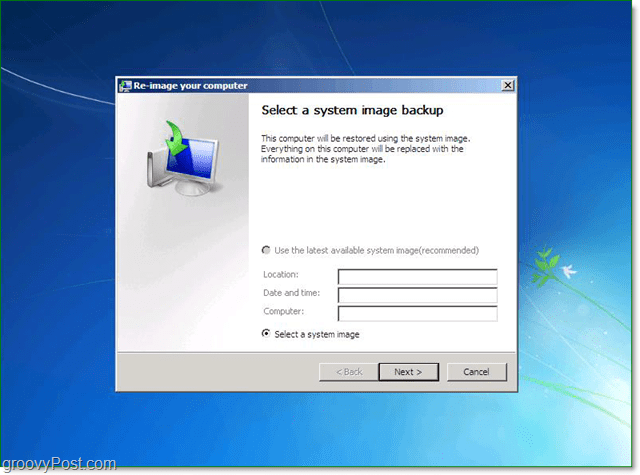Screen dimensions: 640x475
Task: Click the computer restore illustration icon
Action: [x=183, y=158]
